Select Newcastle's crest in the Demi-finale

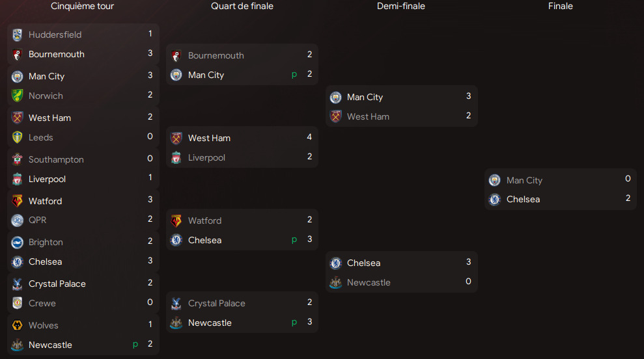336,282
